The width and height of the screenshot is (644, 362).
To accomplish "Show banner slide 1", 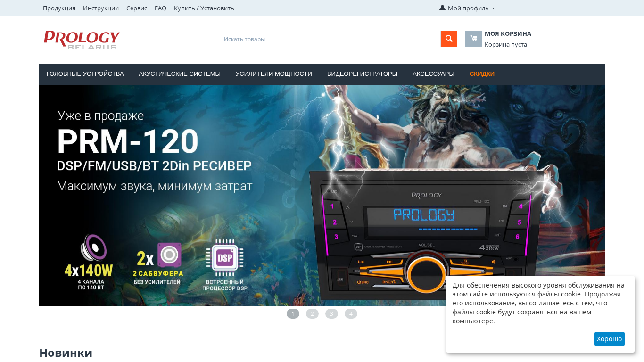I will [x=293, y=314].
